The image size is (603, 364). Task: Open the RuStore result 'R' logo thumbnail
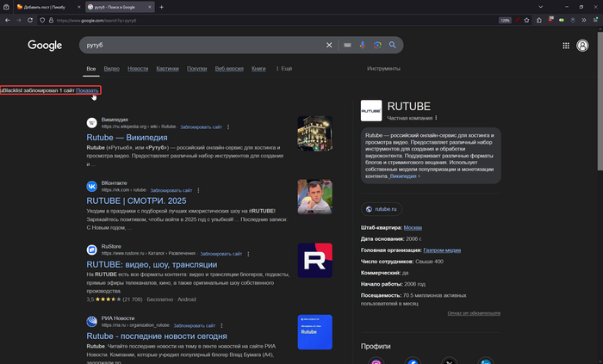click(x=315, y=261)
